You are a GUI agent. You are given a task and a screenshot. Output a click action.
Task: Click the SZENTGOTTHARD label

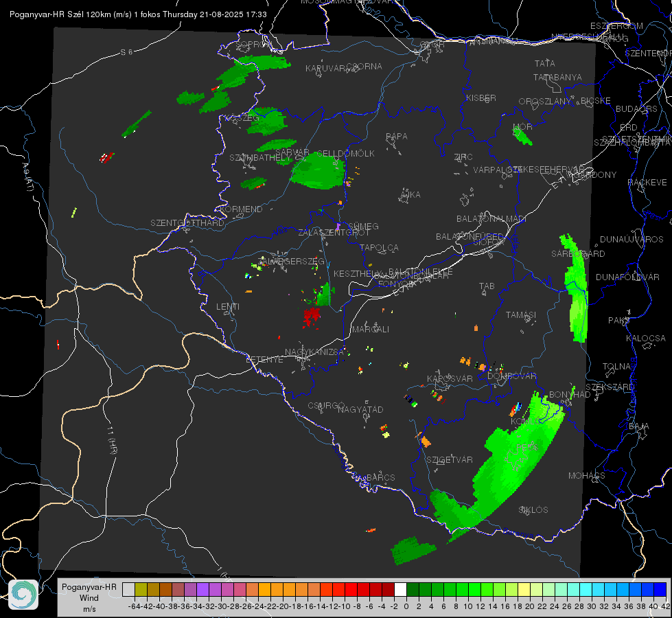click(187, 223)
